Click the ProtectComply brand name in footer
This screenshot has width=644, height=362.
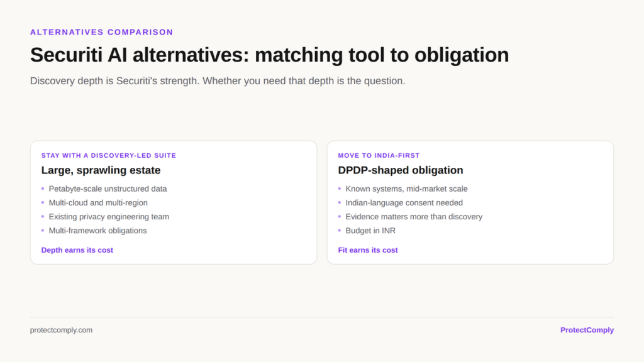pyautogui.click(x=587, y=330)
